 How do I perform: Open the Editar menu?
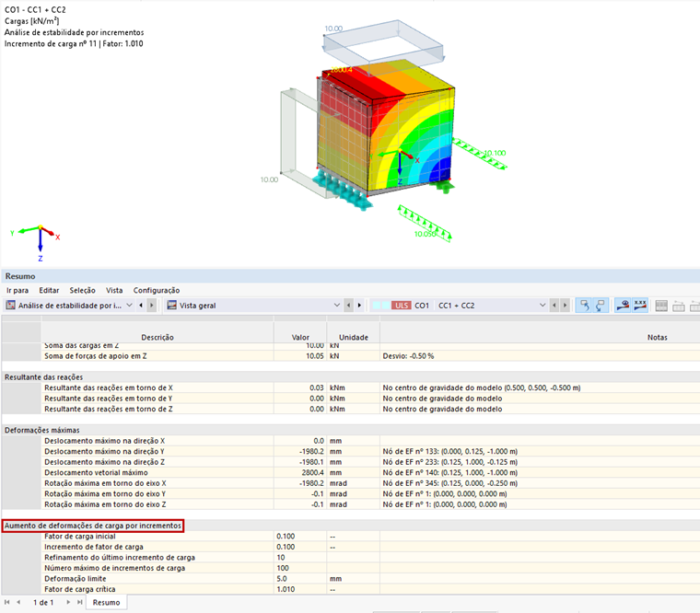[49, 291]
